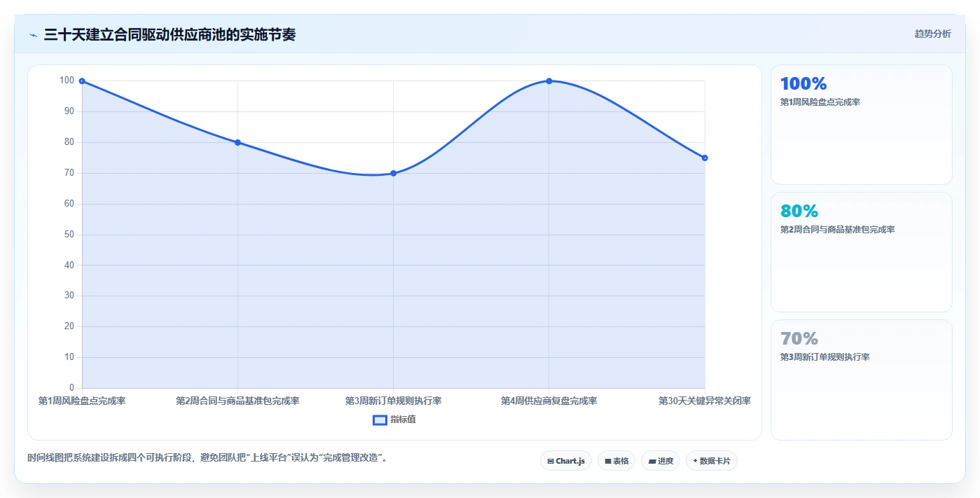Image resolution: width=980 pixels, height=498 pixels.
Task: Open the 80% stat card
Action: [x=862, y=252]
